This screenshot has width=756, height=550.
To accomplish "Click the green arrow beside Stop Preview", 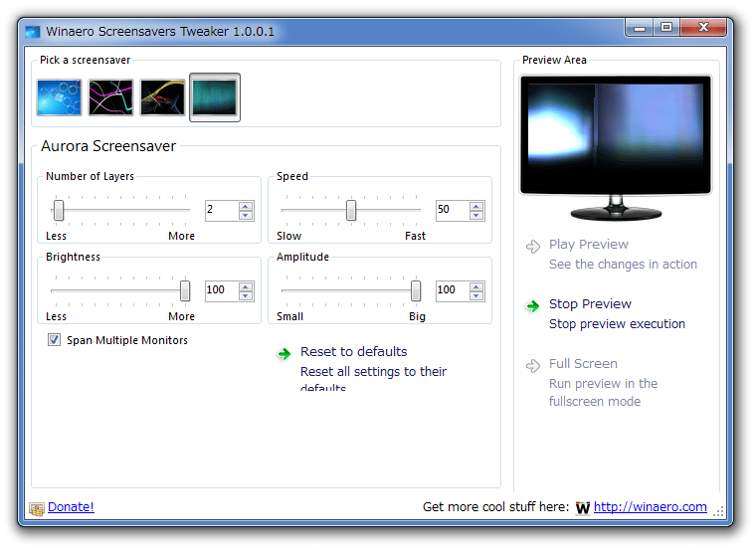I will (x=533, y=306).
